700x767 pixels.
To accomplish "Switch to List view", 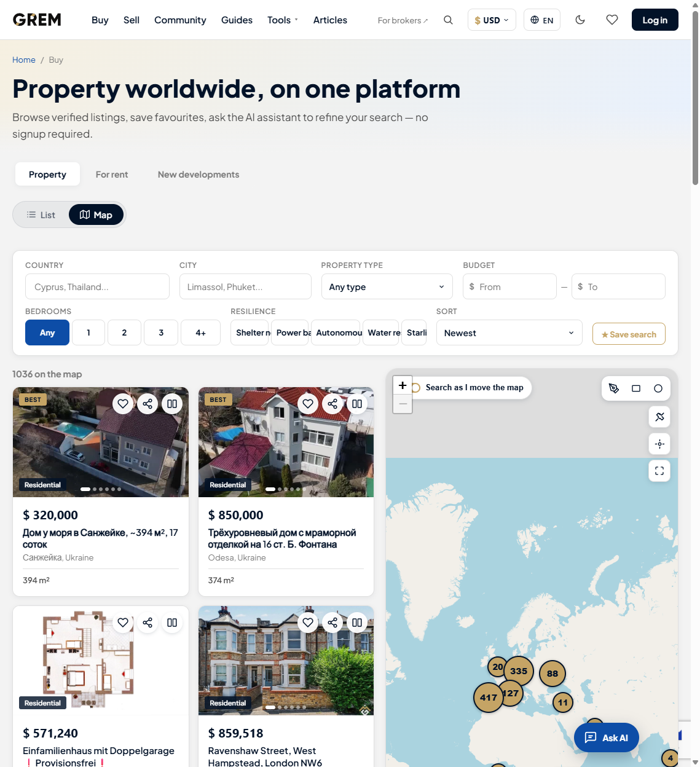I will point(41,215).
